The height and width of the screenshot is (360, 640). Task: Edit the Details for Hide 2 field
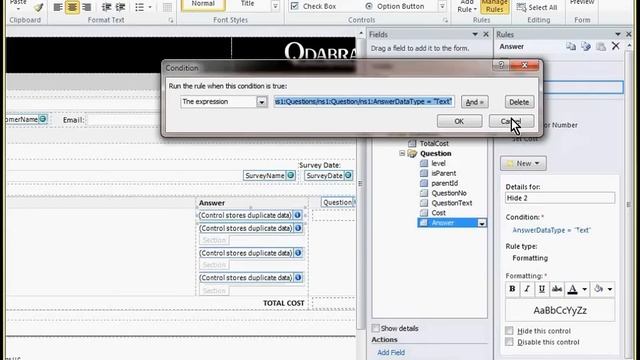560,198
